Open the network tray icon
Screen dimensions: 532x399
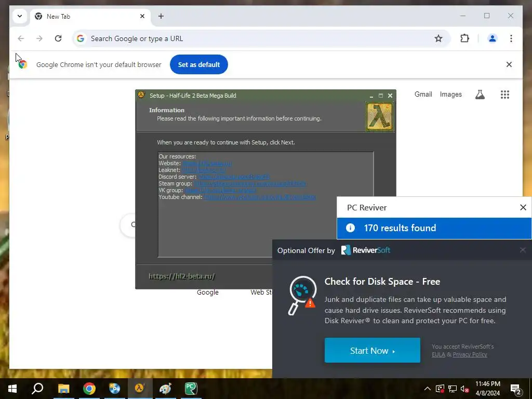[453, 389]
